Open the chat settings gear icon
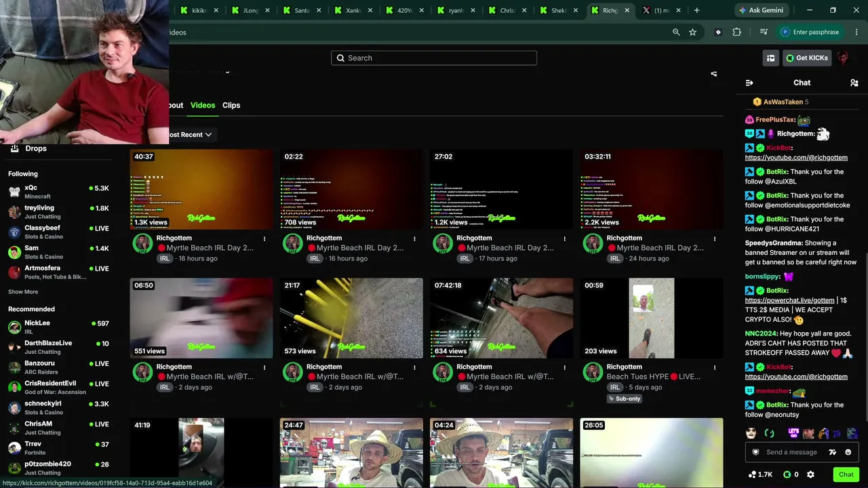Screen dimensions: 868x488 (810, 474)
